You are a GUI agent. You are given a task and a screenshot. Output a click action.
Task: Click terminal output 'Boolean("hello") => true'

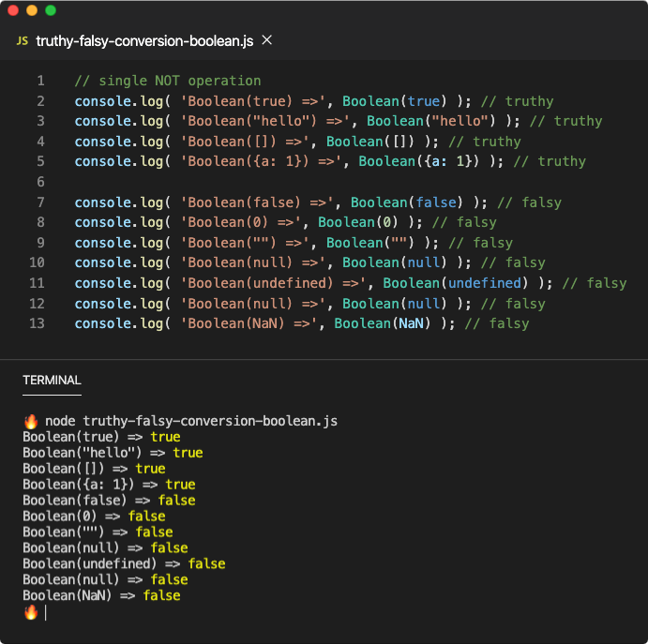click(x=113, y=453)
